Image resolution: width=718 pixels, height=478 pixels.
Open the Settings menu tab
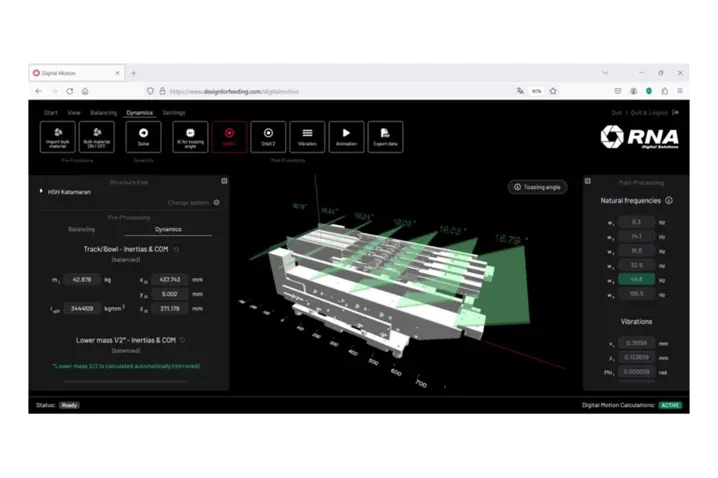[174, 113]
